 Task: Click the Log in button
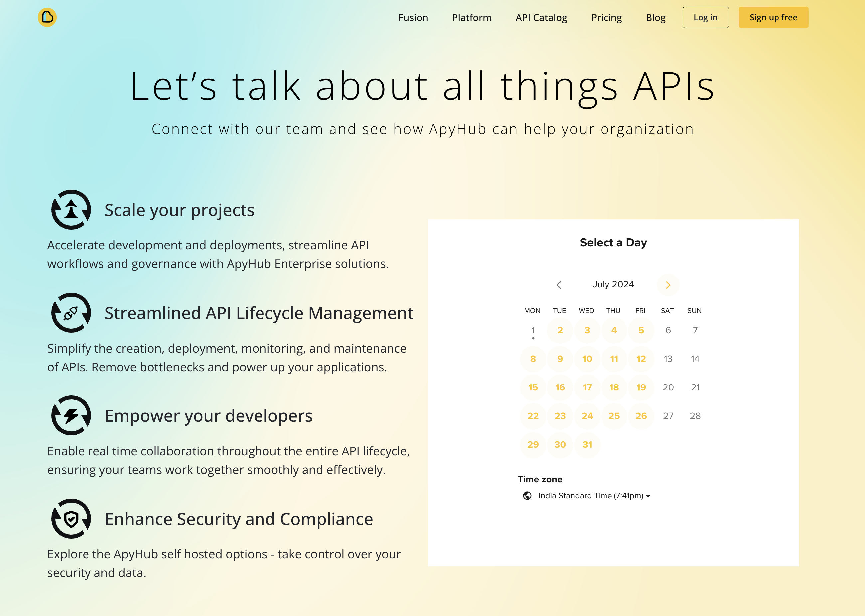point(705,17)
